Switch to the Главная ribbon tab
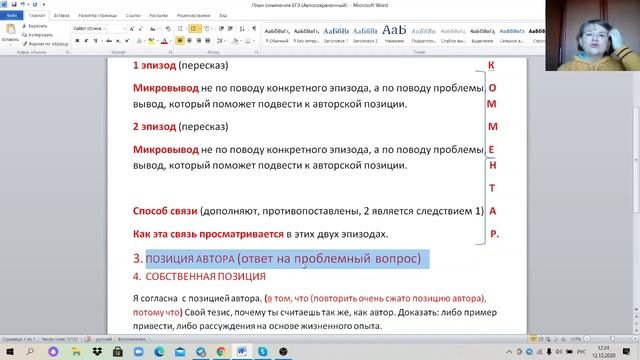Image resolution: width=640 pixels, height=360 pixels. coord(37,16)
